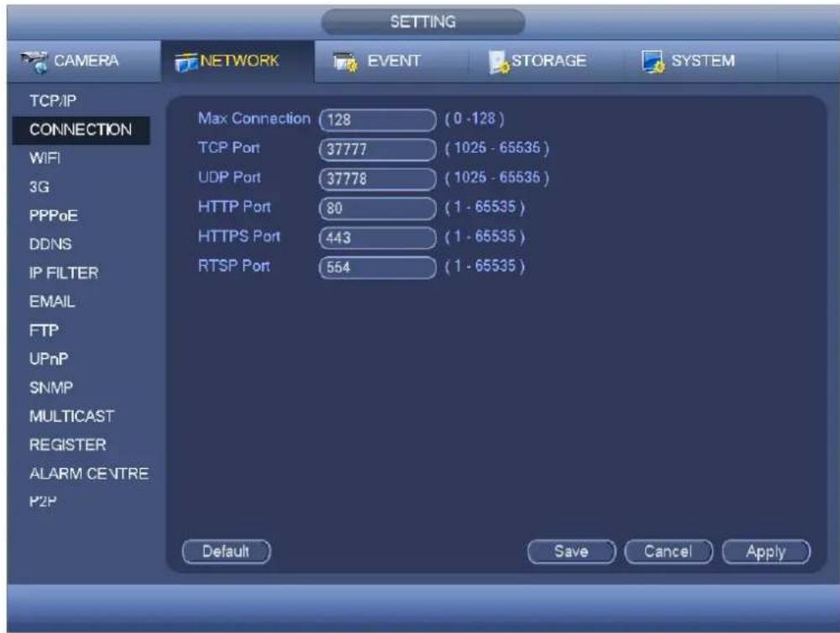Click the UDP Port field
This screenshot has height=633, width=840.
pos(378,178)
